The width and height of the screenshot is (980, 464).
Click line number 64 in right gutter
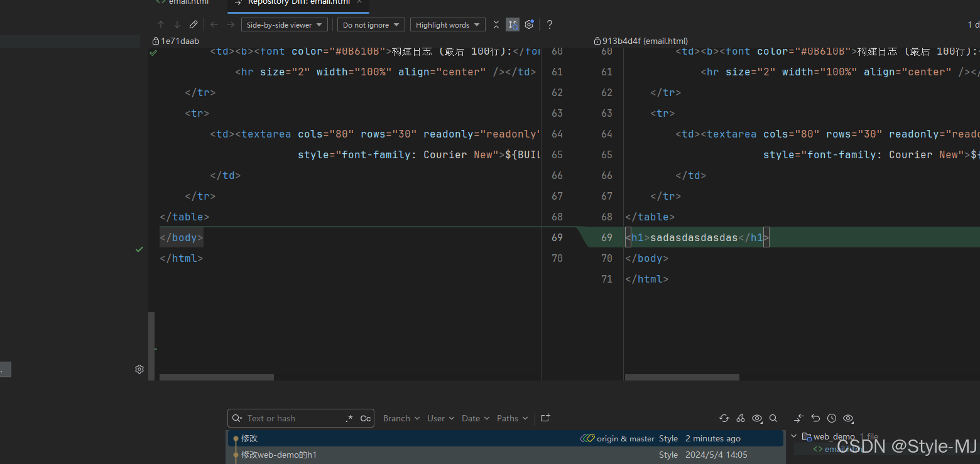[x=607, y=134]
